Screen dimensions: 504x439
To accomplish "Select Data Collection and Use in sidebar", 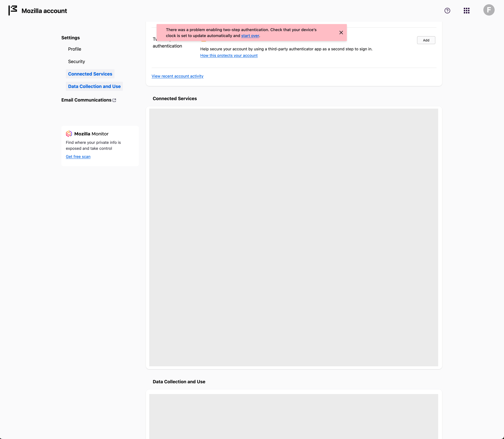I will tap(94, 86).
